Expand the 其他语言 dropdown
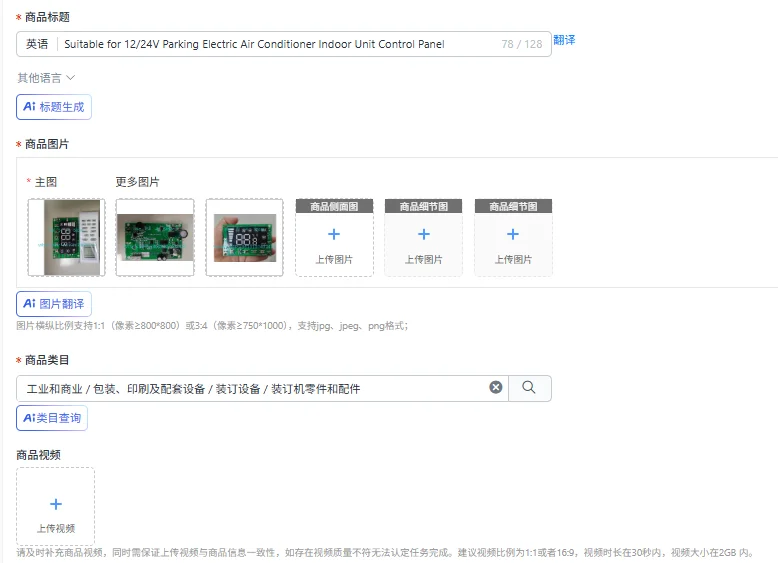The height and width of the screenshot is (563, 778). pyautogui.click(x=46, y=78)
